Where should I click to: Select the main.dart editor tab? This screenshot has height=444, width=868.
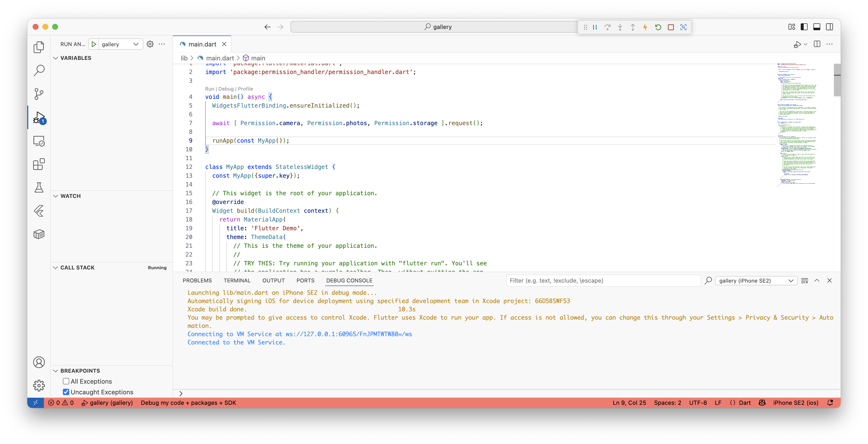202,44
